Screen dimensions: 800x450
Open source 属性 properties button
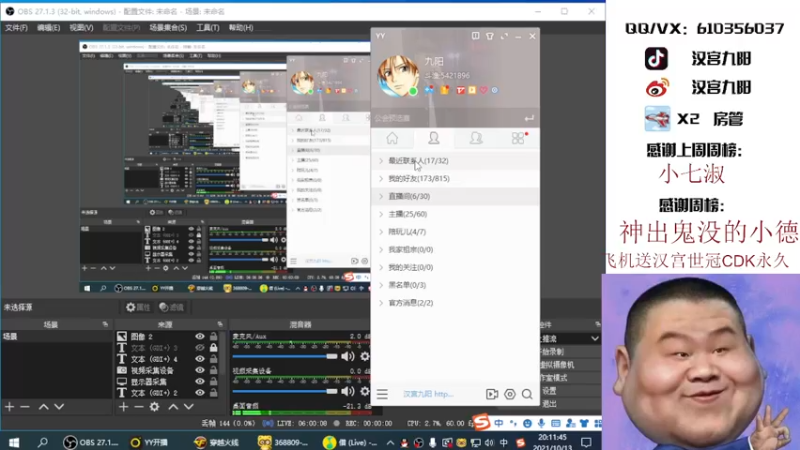(138, 307)
